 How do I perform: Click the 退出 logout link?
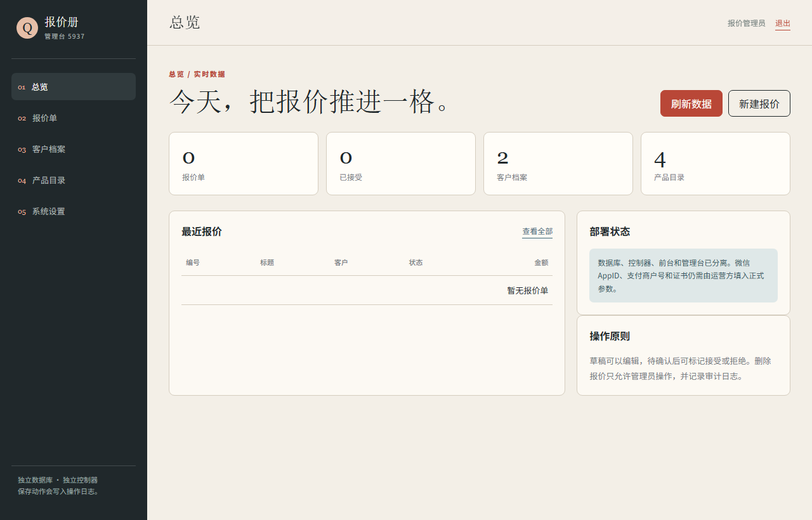[x=783, y=23]
